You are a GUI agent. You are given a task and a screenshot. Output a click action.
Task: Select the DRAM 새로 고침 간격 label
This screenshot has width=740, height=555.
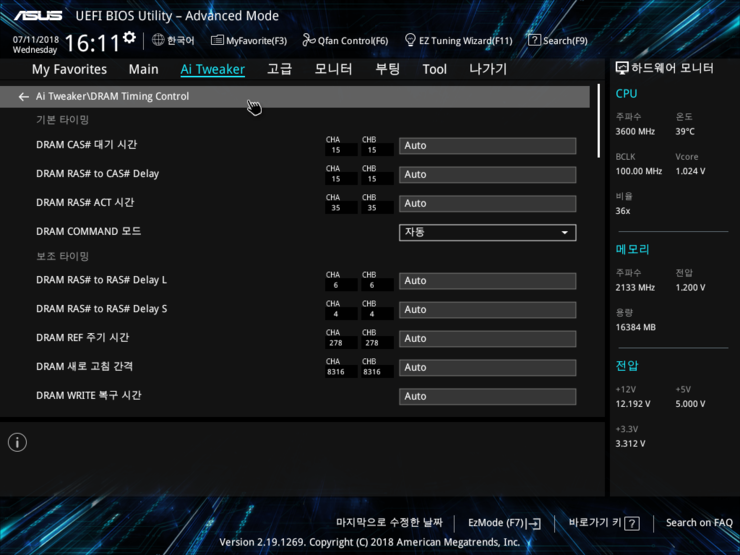(x=84, y=366)
